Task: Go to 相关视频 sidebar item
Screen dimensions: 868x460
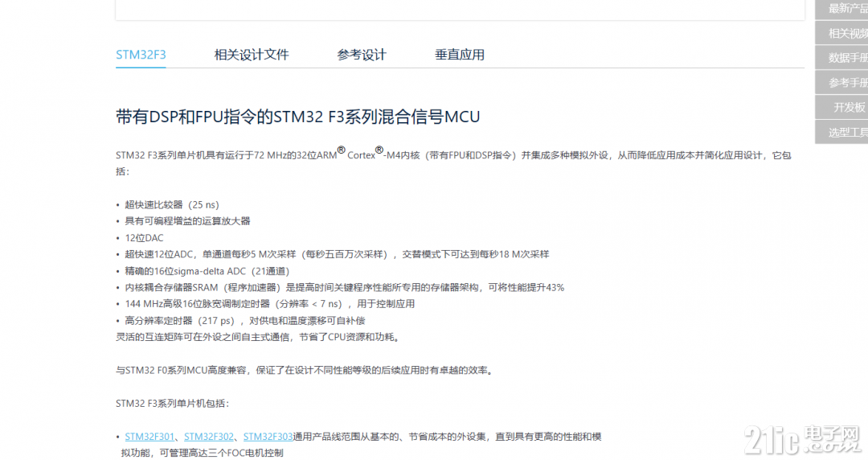Action: 841,33
